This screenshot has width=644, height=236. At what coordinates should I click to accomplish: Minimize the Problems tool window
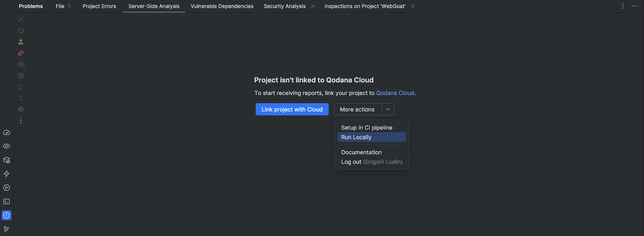(x=634, y=6)
